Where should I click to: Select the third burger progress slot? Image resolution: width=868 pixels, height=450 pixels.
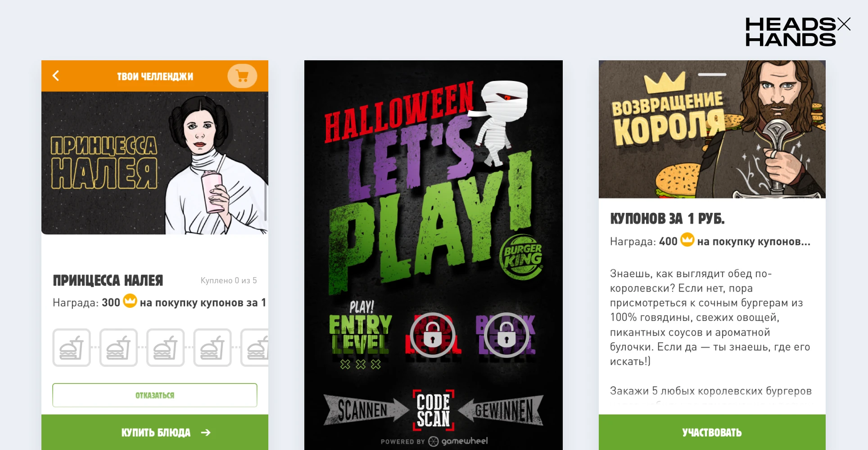click(x=165, y=347)
